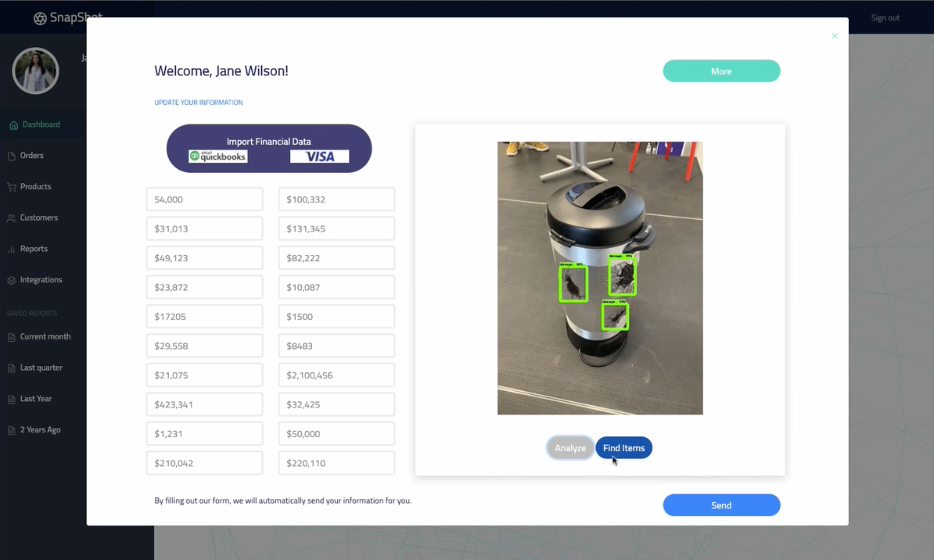
Task: Click the Update Your Information link
Action: (x=198, y=103)
